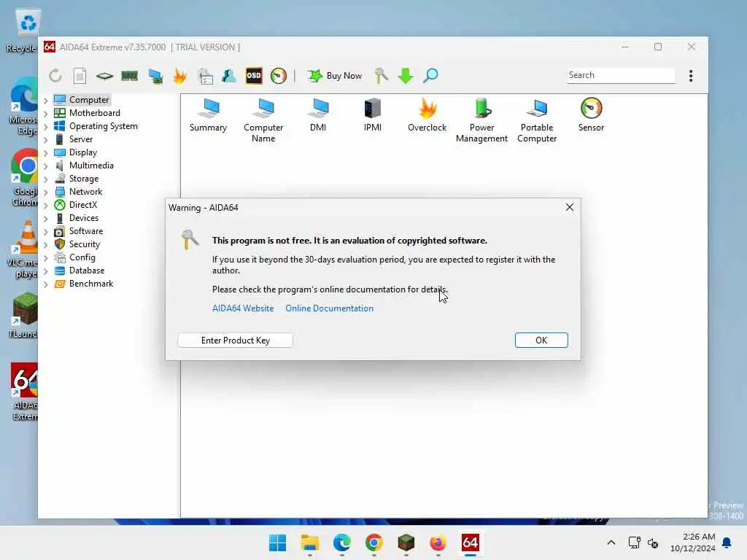
Task: Click the network computer toolbar icon
Action: click(155, 76)
